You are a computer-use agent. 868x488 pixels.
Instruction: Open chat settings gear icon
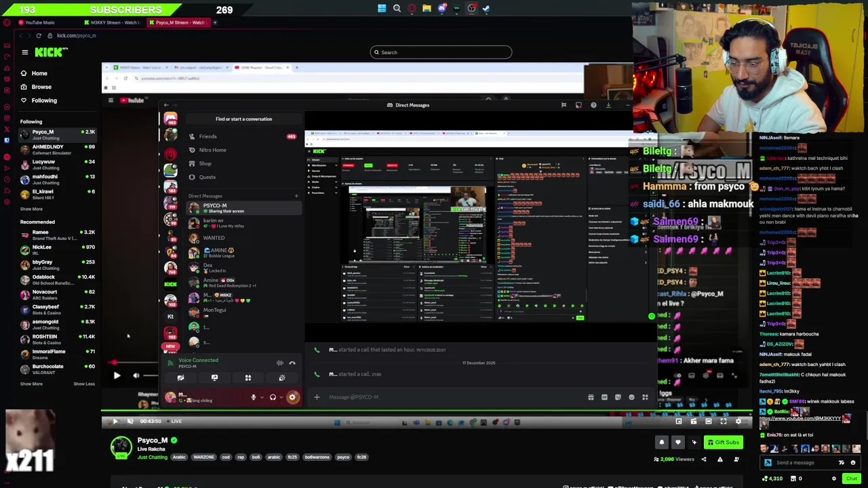pyautogui.click(x=834, y=479)
